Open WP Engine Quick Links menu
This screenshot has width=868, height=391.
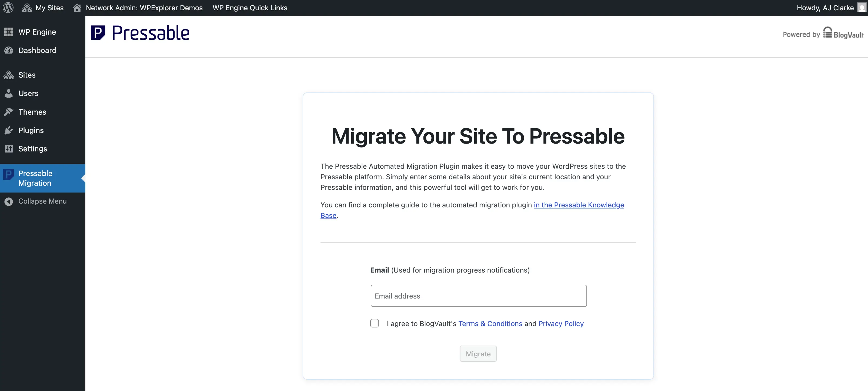pyautogui.click(x=250, y=8)
